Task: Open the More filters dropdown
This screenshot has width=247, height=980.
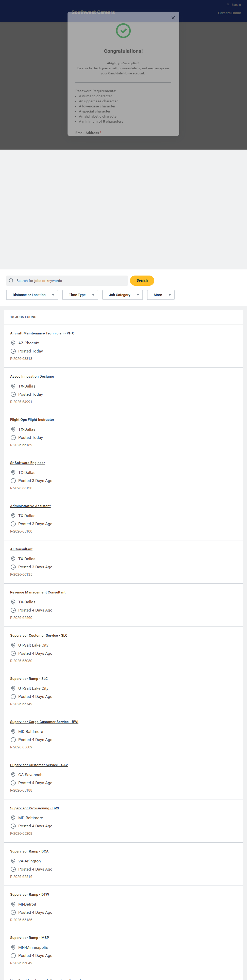Action: click(161, 295)
